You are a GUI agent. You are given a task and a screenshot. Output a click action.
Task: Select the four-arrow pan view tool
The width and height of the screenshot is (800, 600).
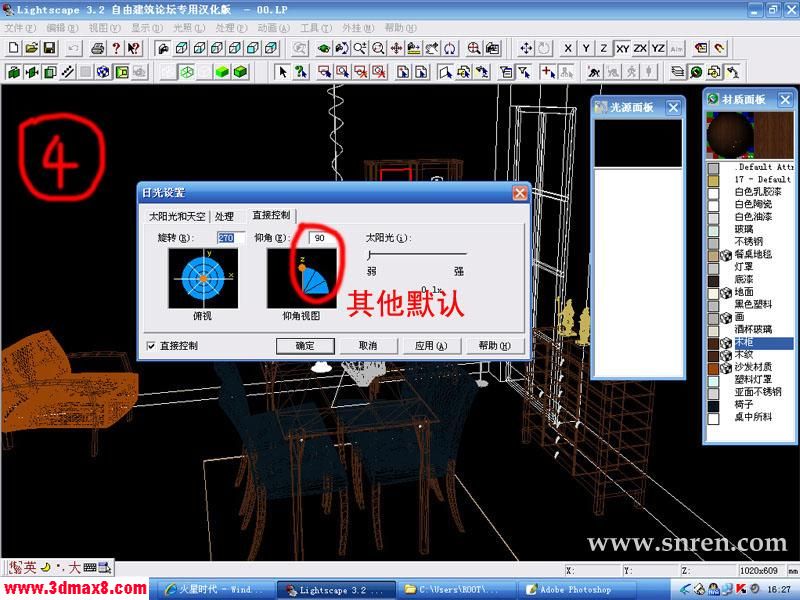click(x=396, y=48)
